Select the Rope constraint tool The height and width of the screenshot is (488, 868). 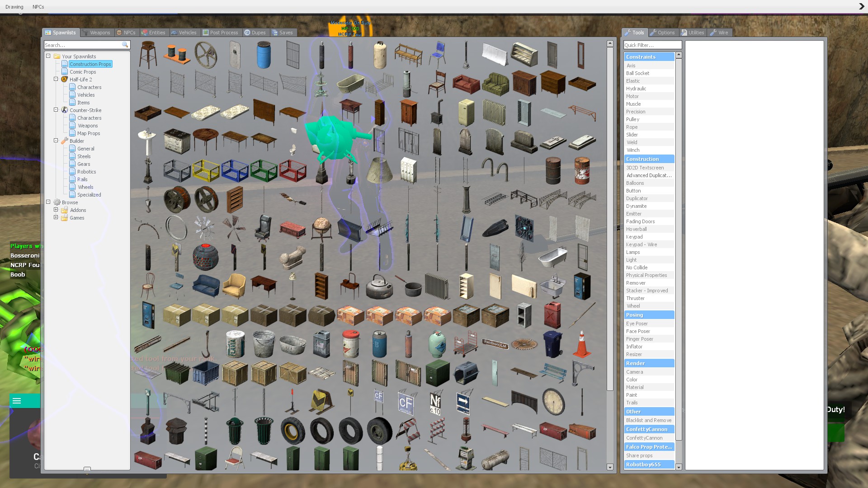(x=649, y=127)
